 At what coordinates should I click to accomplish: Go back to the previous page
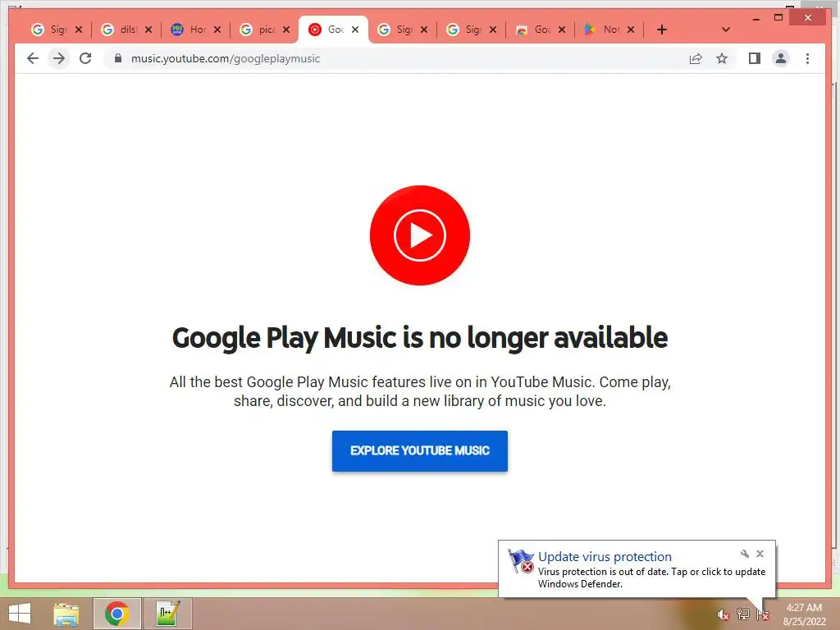(33, 58)
